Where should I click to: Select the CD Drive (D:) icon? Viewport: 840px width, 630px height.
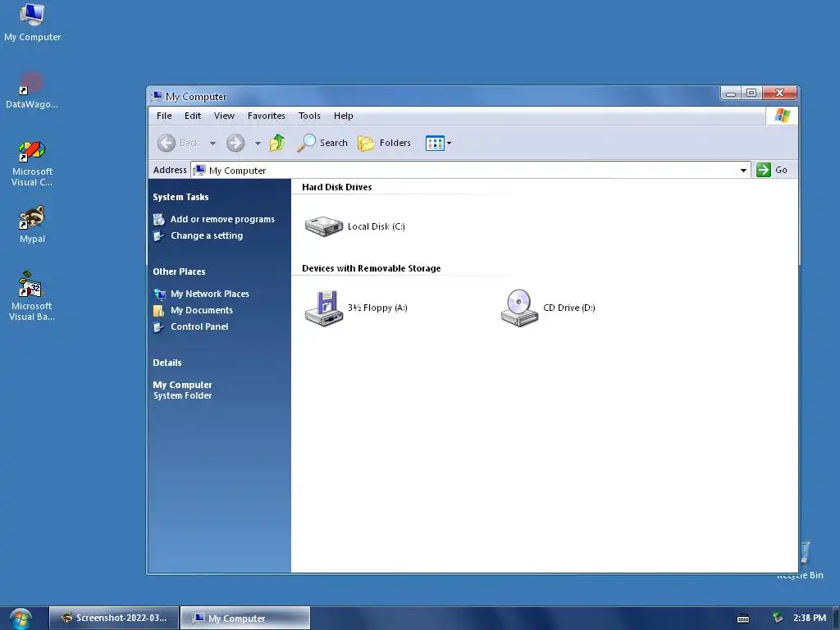coord(548,308)
